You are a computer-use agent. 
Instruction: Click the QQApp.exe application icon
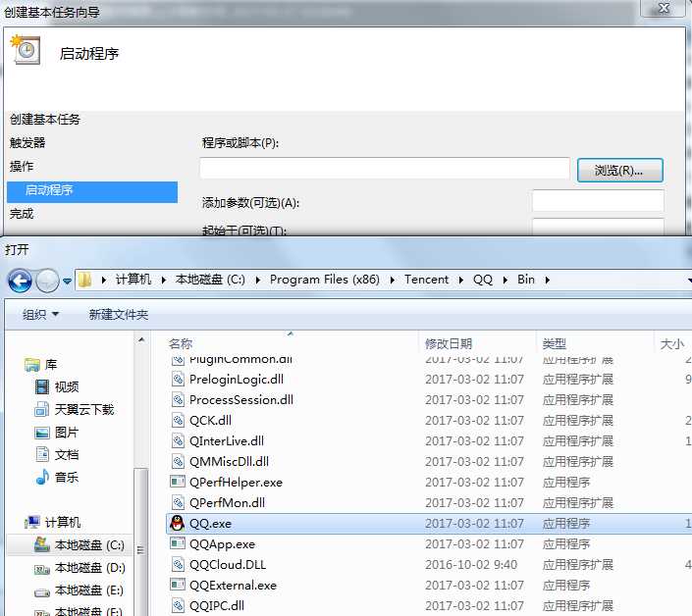(178, 543)
